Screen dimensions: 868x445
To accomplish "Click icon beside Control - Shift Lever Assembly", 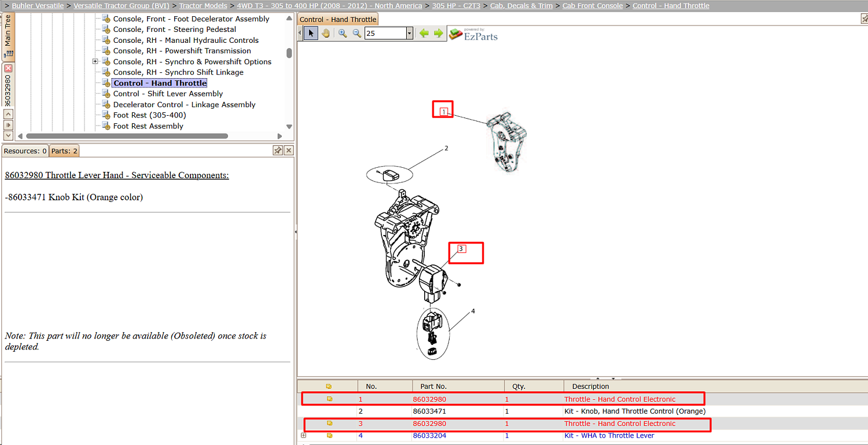I will (x=106, y=93).
